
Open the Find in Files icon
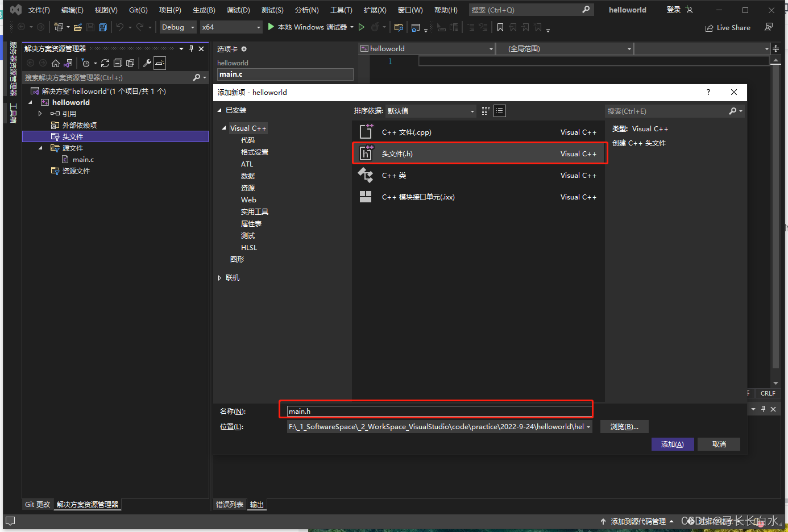399,27
